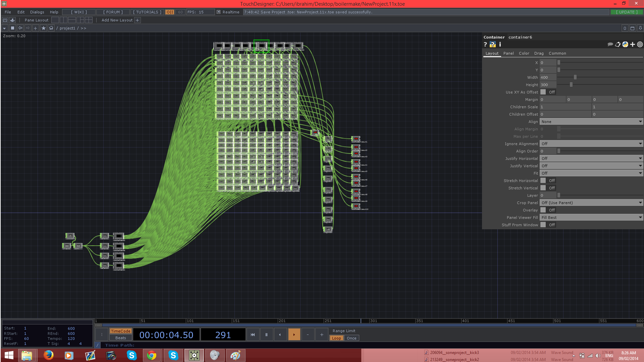Open operator info via the 'i' icon
Image resolution: width=644 pixels, height=362 pixels.
point(500,45)
